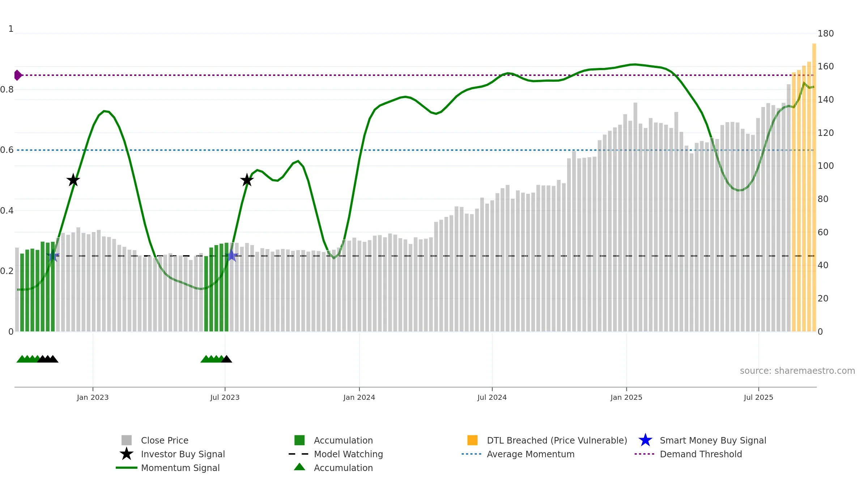Click the green Accumulation square legend swatch
Screen dimensions: 868x488
(x=299, y=440)
